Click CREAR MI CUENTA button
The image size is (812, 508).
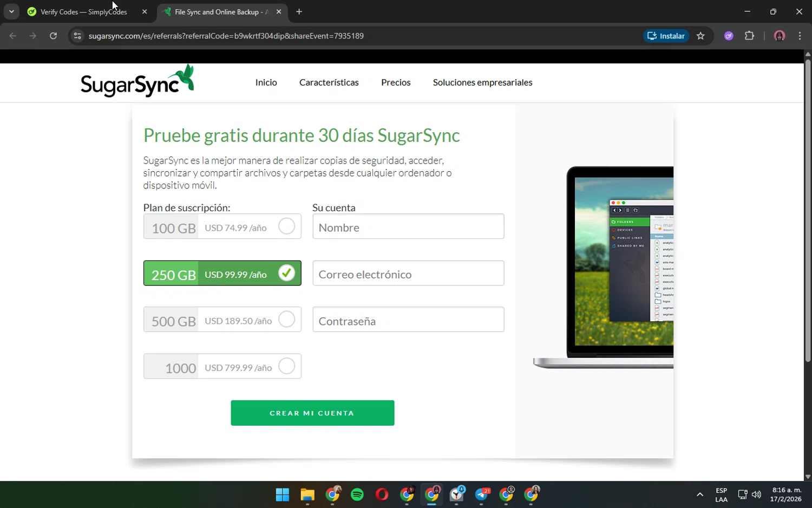point(312,413)
